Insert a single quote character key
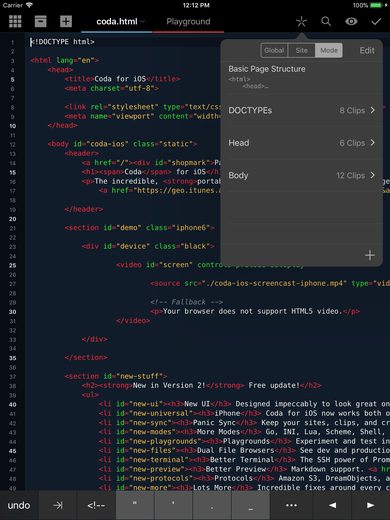 click(173, 505)
